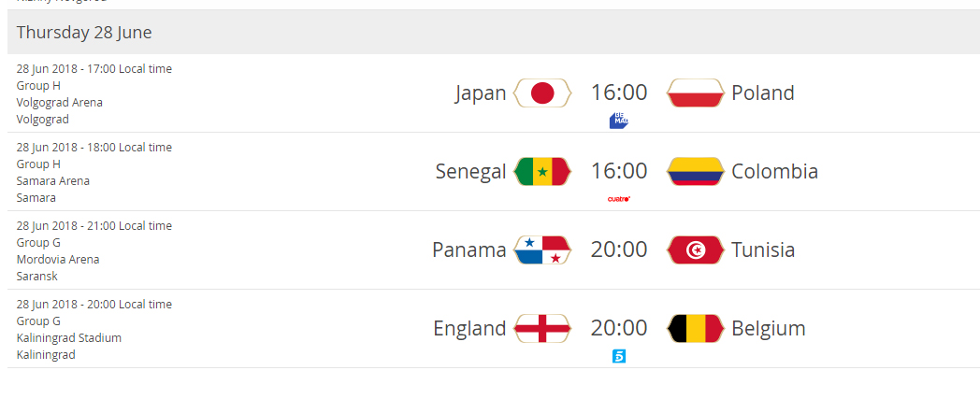The width and height of the screenshot is (980, 399).
Task: Click the Japan flag icon
Action: pyautogui.click(x=541, y=93)
